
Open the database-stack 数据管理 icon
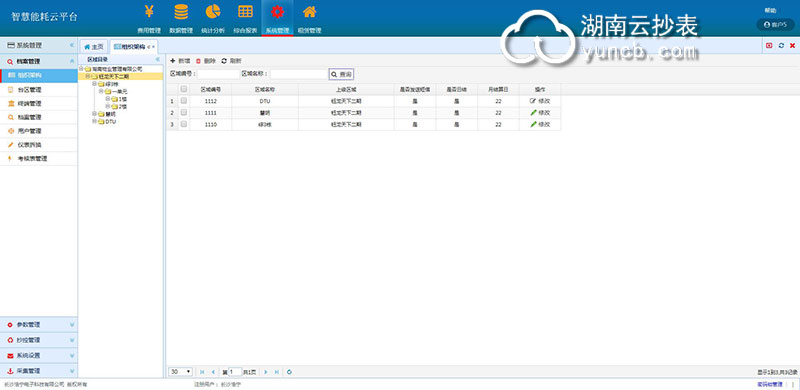click(x=181, y=11)
